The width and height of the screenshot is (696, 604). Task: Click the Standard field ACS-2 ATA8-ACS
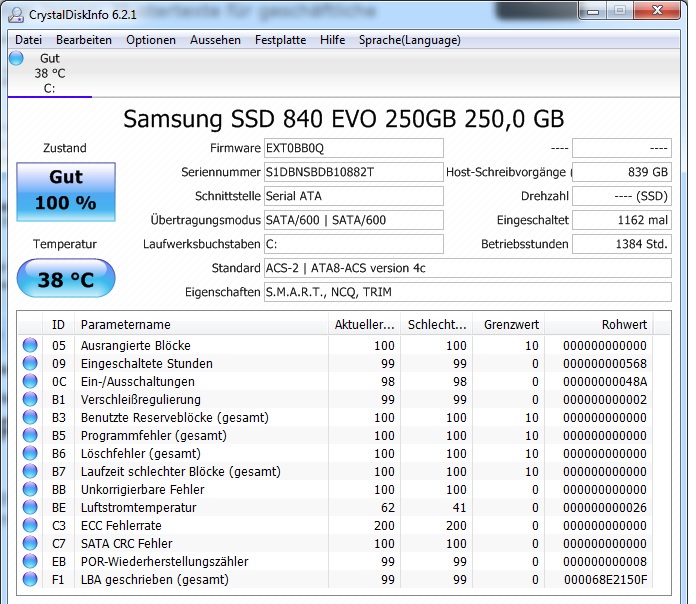pyautogui.click(x=468, y=268)
